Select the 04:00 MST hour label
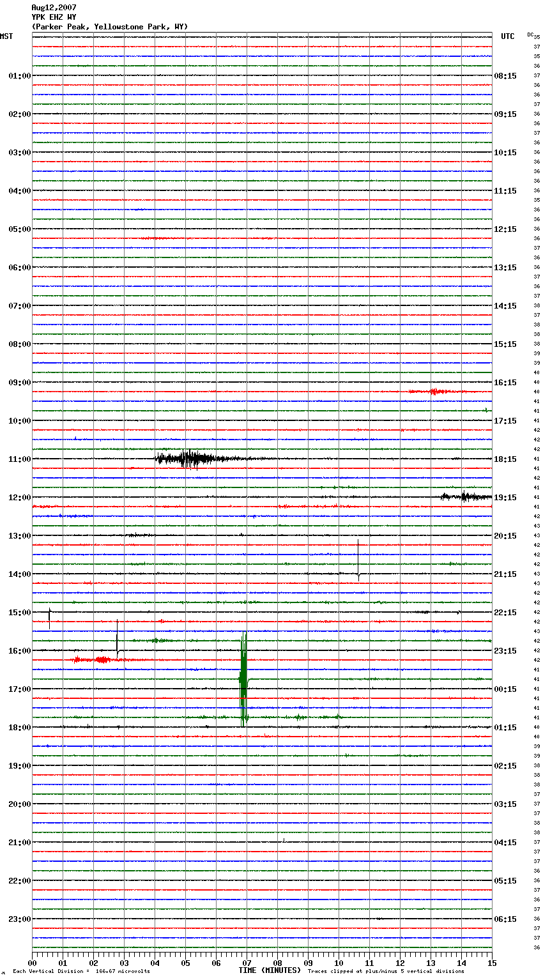 coord(20,191)
